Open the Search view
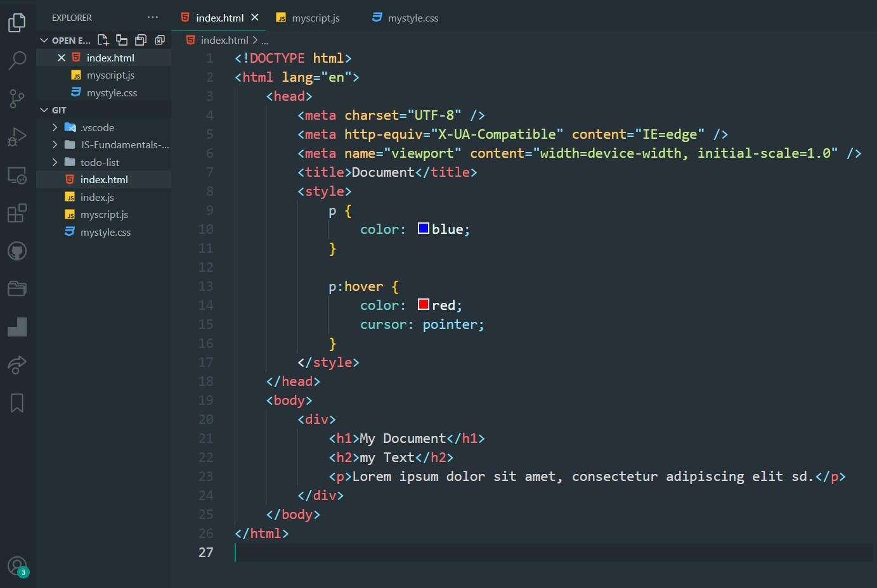 [x=17, y=61]
